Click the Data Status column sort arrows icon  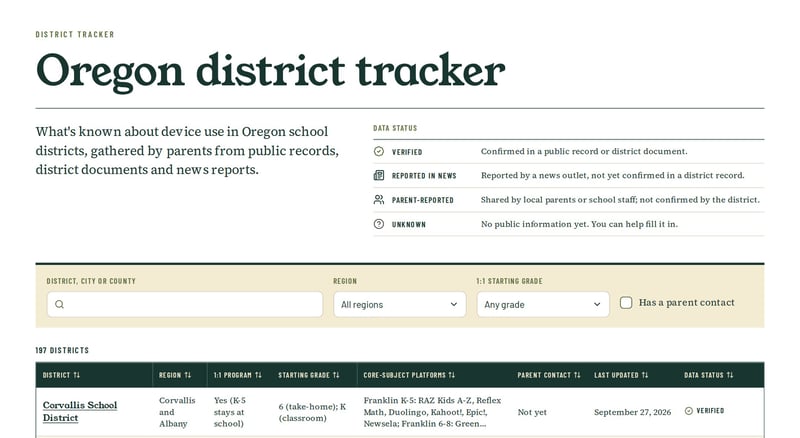(x=730, y=375)
